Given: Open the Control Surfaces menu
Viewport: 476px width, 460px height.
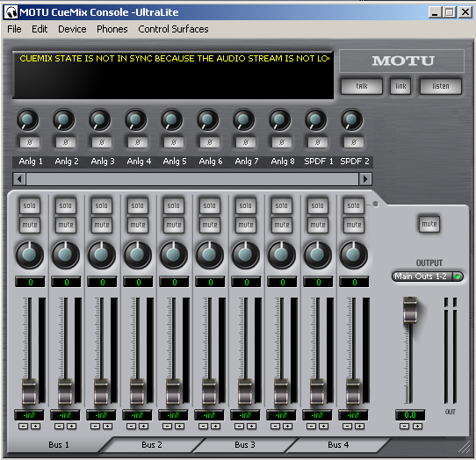Looking at the screenshot, I should (173, 29).
